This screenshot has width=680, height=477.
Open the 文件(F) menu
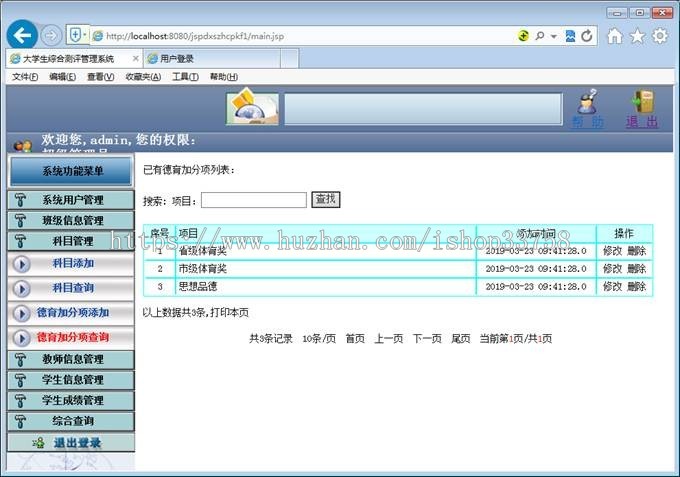coord(25,77)
